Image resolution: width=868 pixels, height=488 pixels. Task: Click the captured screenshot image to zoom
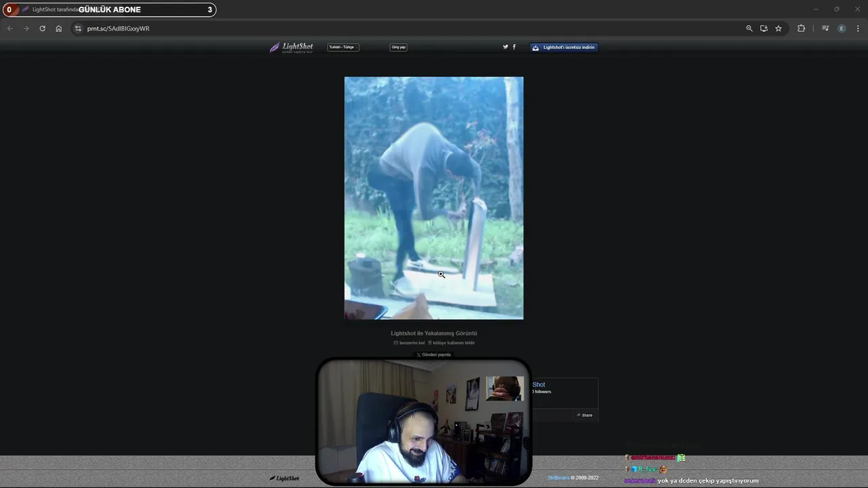tap(434, 198)
